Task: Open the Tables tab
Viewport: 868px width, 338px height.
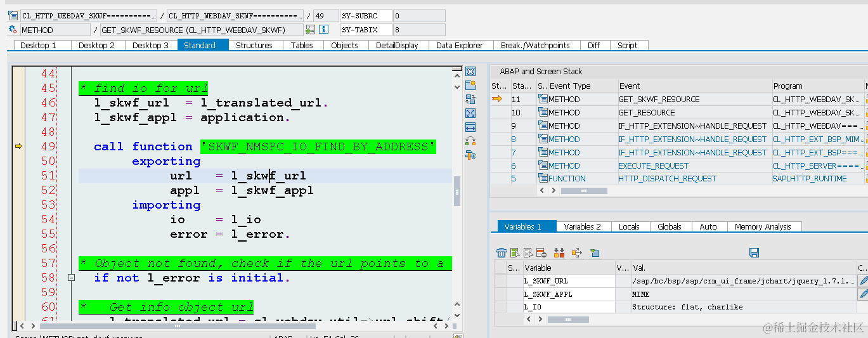Action: click(x=302, y=45)
